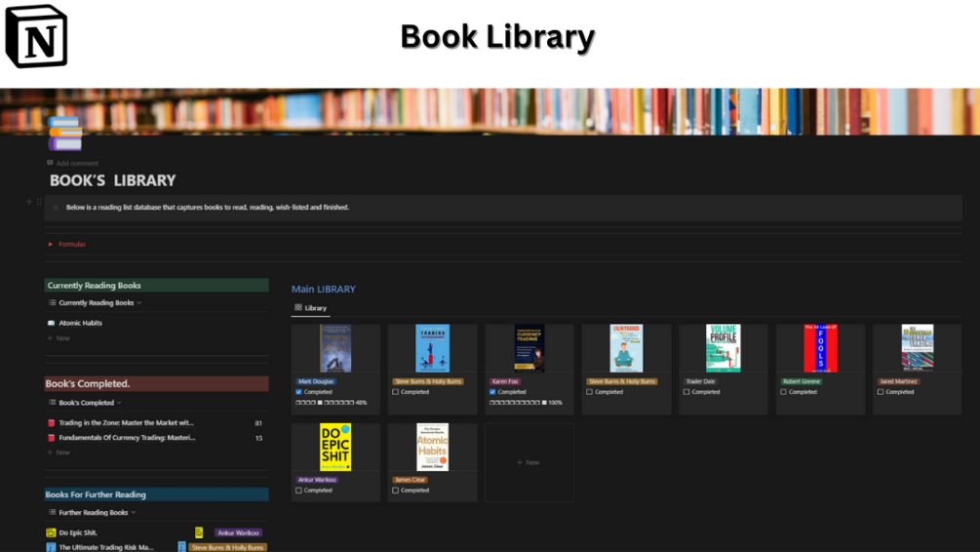Open the Atomic Habits page in Currently Reading
980x552 pixels.
pos(80,323)
